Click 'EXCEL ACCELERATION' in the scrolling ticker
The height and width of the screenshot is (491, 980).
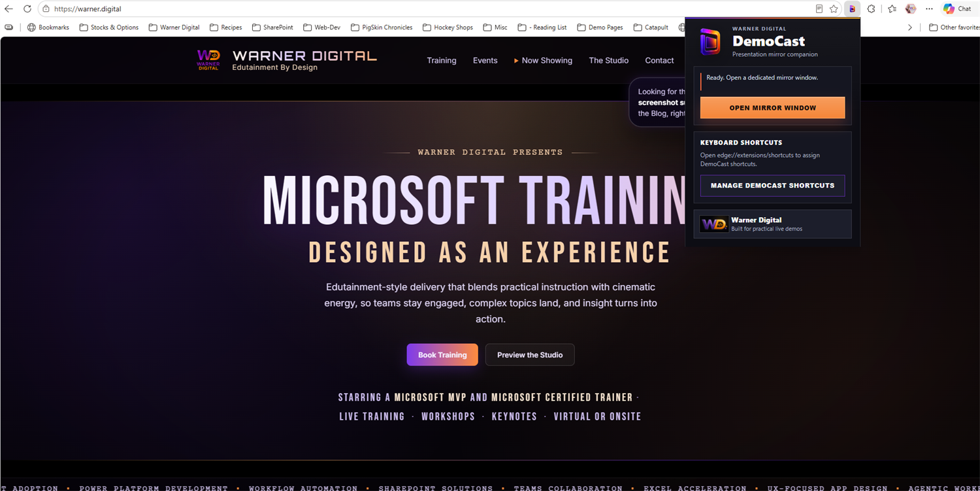click(695, 488)
